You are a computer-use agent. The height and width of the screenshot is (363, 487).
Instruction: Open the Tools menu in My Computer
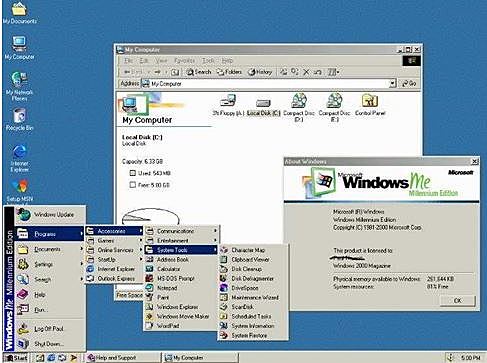pyautogui.click(x=208, y=61)
